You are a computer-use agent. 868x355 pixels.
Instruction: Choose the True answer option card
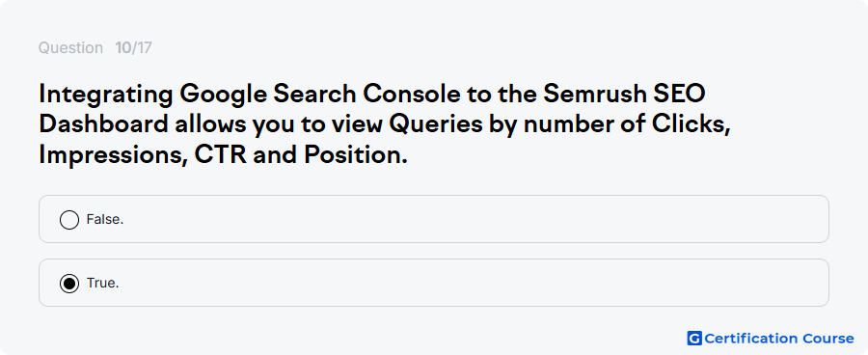pos(433,283)
